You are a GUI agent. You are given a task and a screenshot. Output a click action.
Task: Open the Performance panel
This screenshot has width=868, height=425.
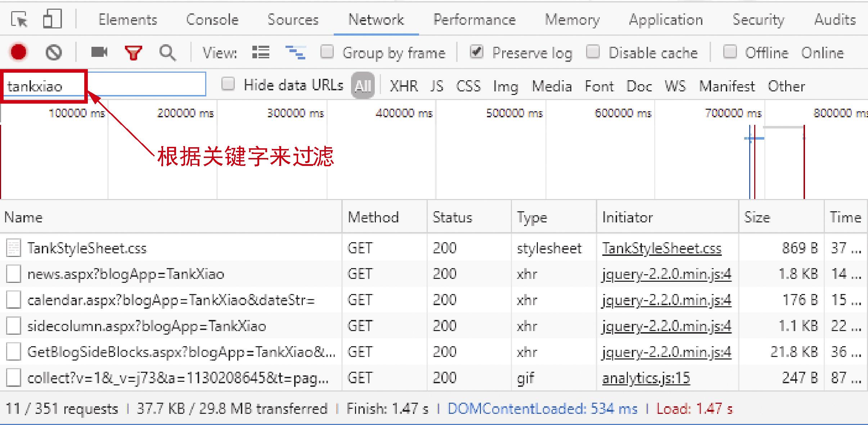click(x=475, y=20)
